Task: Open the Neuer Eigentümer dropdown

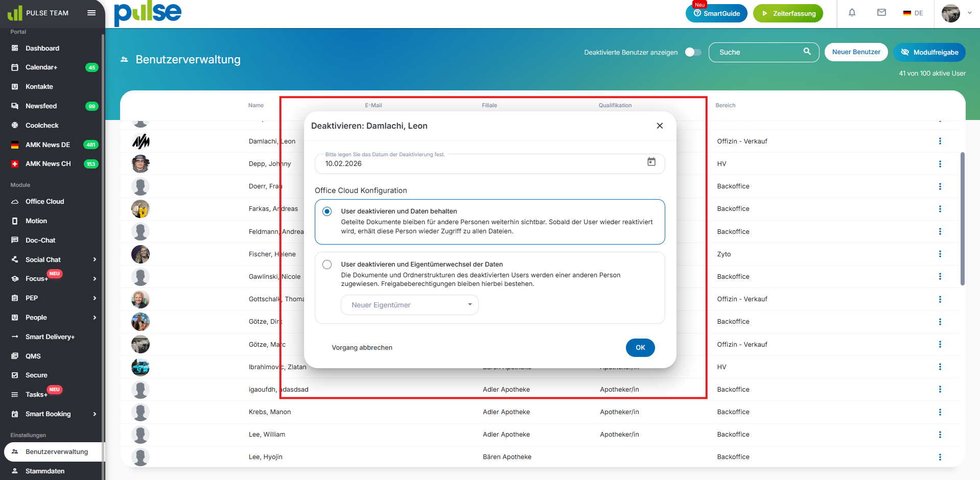Action: [410, 305]
